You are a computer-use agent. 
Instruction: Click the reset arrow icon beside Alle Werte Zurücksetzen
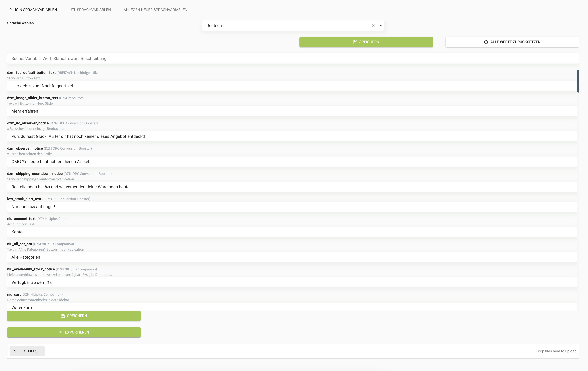click(486, 42)
